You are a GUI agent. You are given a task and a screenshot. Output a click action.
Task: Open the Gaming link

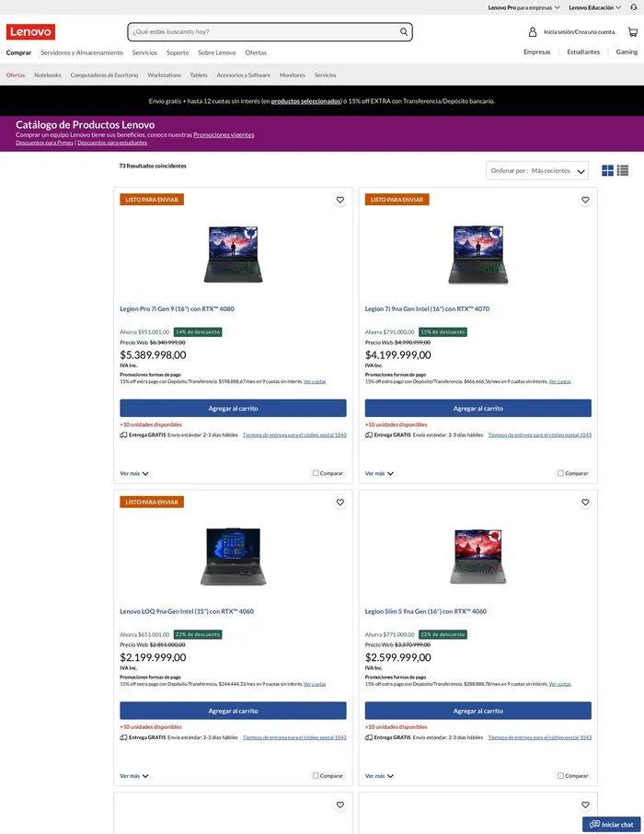627,52
